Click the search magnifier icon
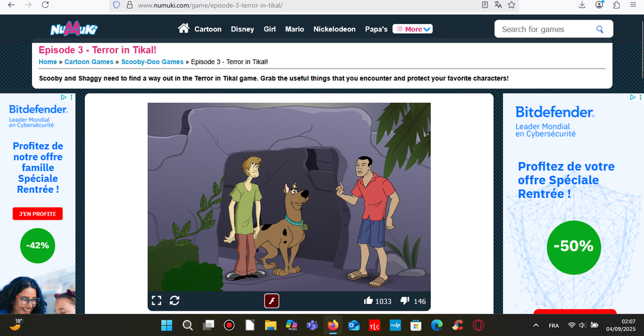This screenshot has height=336, width=644. [x=600, y=29]
